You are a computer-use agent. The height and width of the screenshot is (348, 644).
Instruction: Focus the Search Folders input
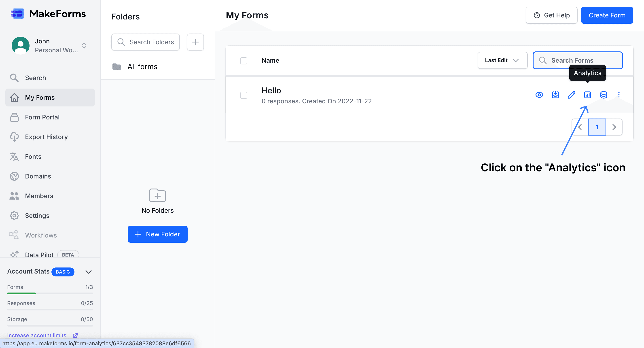[x=146, y=42]
